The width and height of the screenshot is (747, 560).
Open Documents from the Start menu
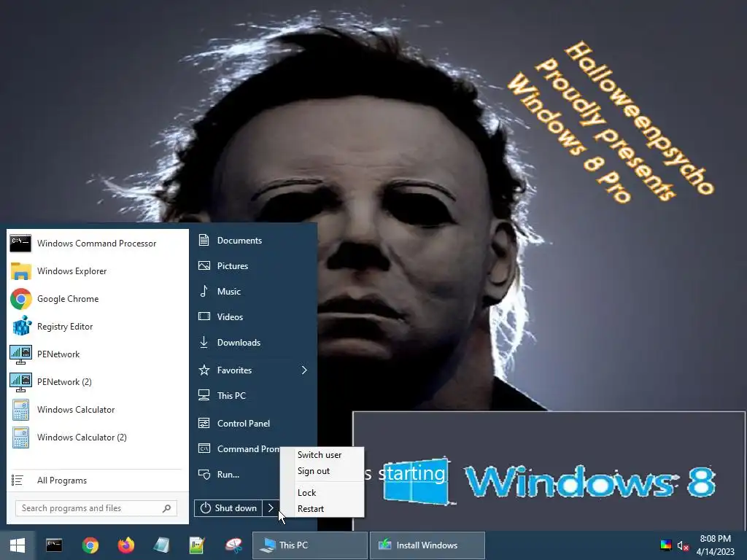(253, 241)
